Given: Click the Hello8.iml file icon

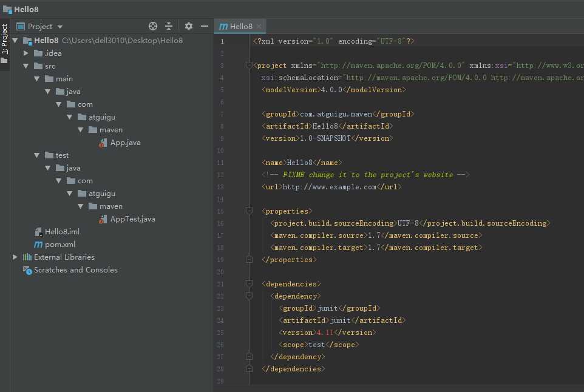Looking at the screenshot, I should click(x=38, y=232).
